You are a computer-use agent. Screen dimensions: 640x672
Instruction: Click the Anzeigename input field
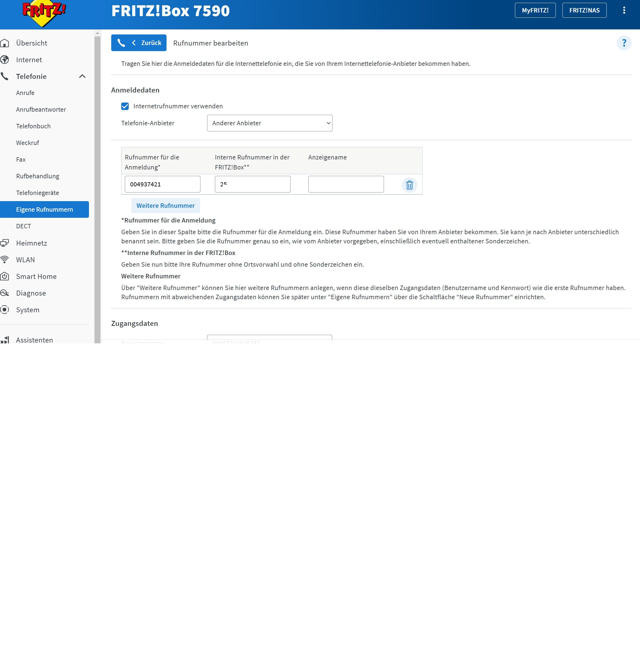tap(346, 184)
